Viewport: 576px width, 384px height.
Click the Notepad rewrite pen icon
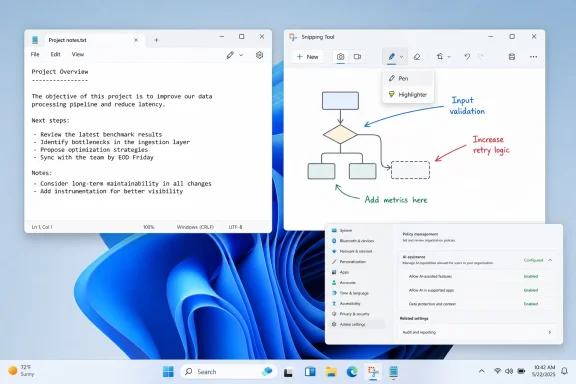230,55
